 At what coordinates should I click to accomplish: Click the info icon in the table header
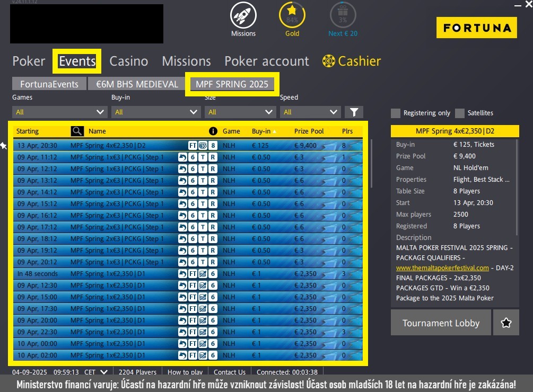213,131
